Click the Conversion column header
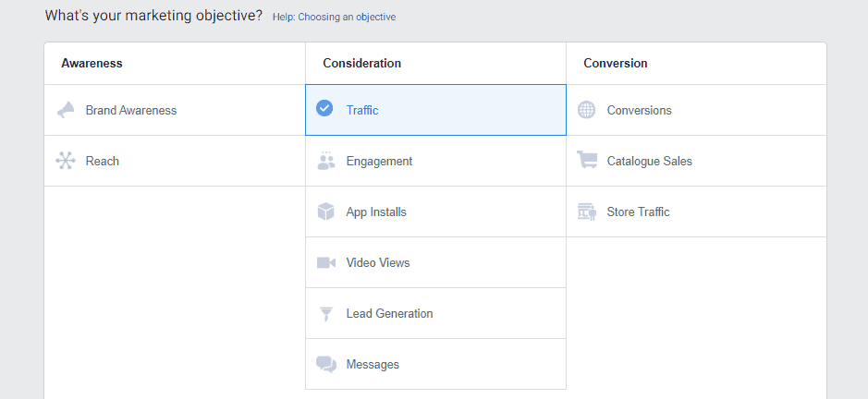Viewport: 868px width, 399px height. coord(616,63)
